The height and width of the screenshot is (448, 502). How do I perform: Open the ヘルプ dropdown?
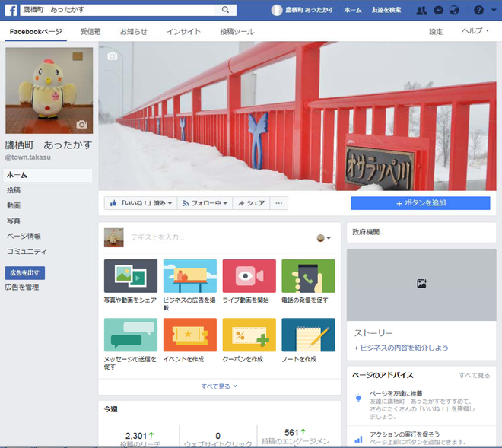[475, 30]
